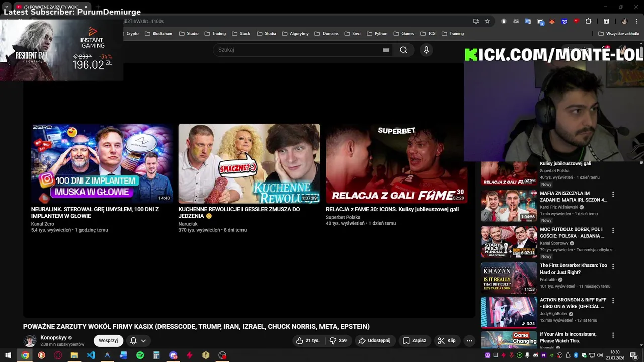Bookmark this page with star icon

pos(487,21)
